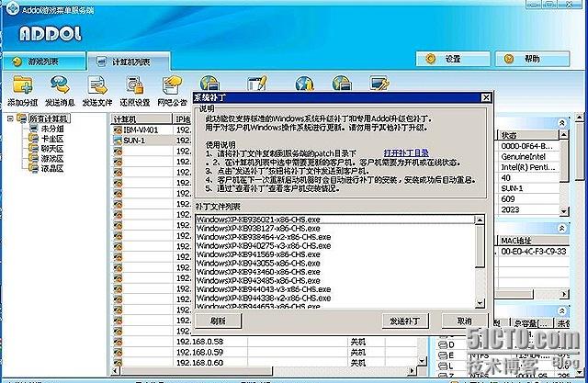Open the 打开补丁目录 link
The width and height of the screenshot is (588, 383).
tap(406, 152)
